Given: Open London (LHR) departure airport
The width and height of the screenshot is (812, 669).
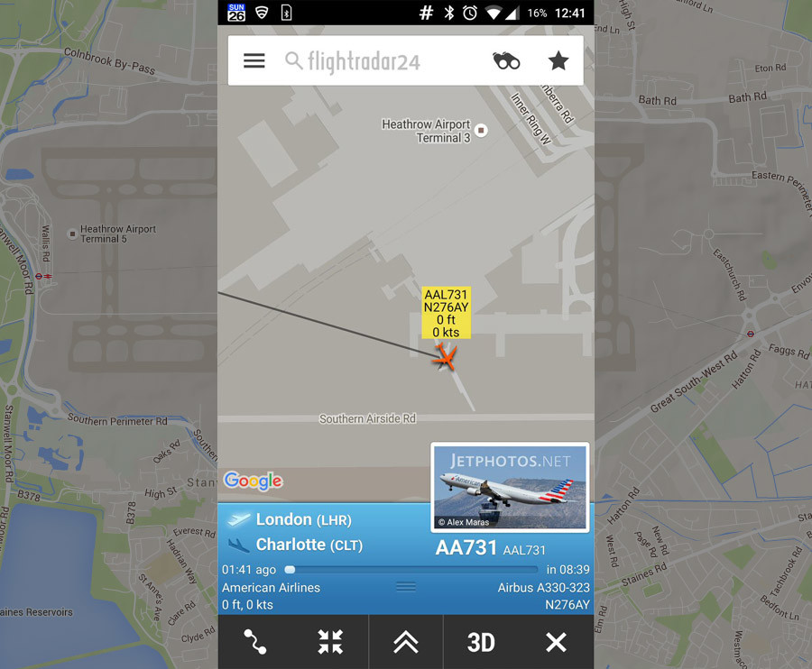Looking at the screenshot, I should tap(303, 519).
